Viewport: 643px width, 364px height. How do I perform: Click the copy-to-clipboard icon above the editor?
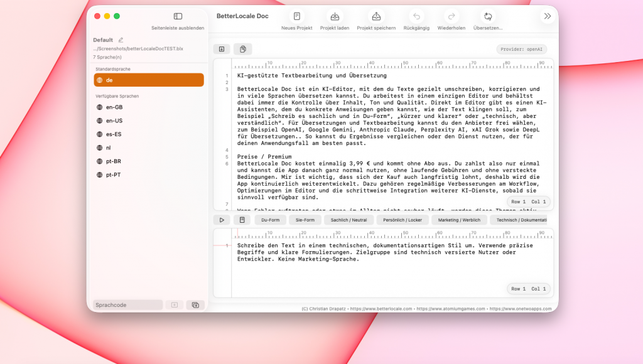[x=242, y=49]
